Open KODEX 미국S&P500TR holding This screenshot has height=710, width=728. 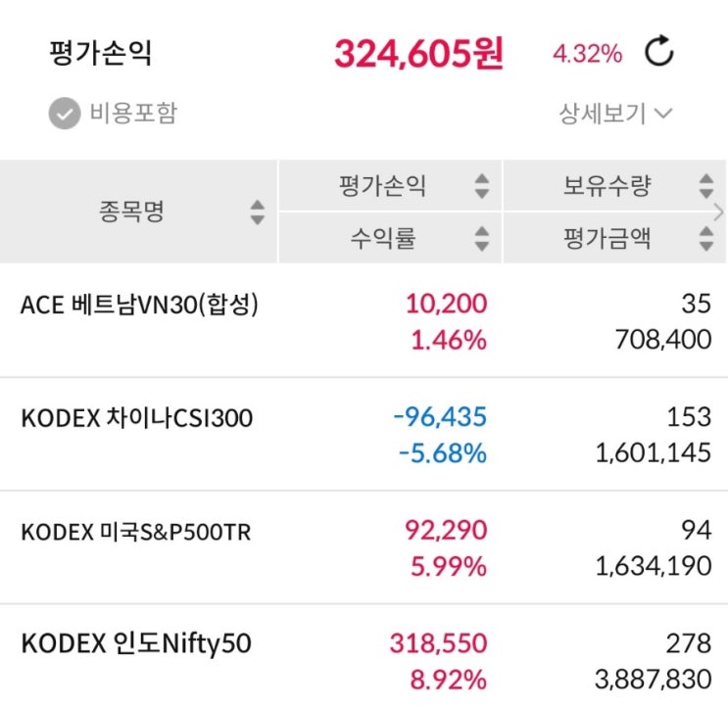coord(364,547)
